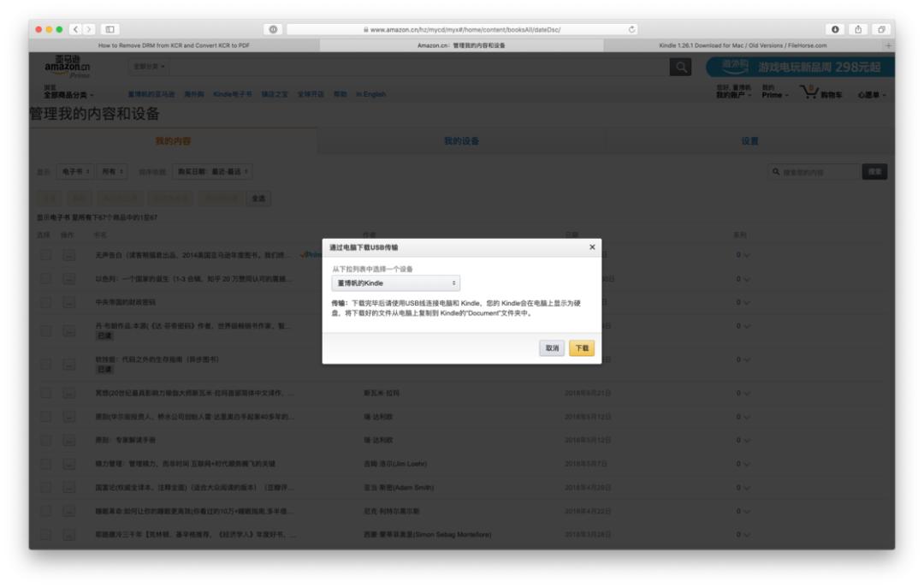Focus the main Amazon search box

click(x=418, y=68)
